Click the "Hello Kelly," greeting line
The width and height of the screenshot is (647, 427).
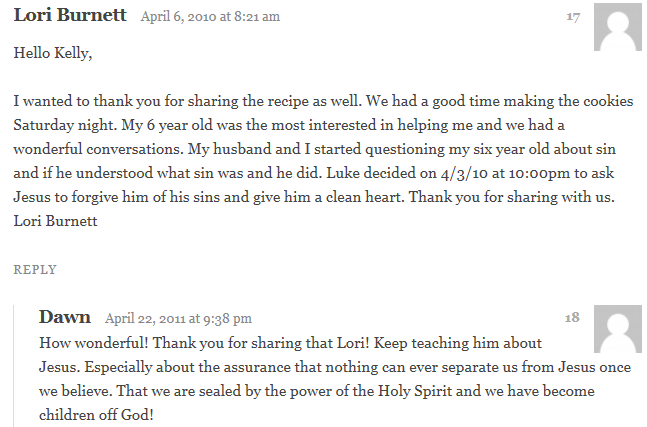53,53
